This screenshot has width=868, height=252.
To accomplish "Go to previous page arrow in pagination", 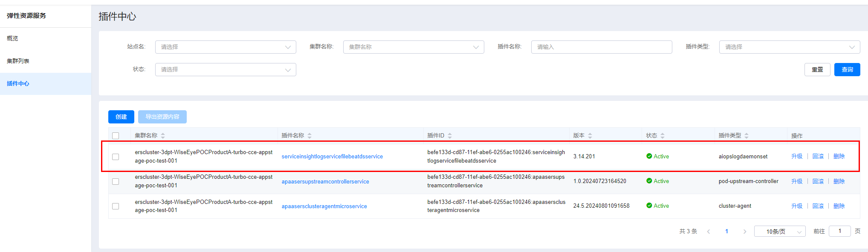I will tap(709, 232).
